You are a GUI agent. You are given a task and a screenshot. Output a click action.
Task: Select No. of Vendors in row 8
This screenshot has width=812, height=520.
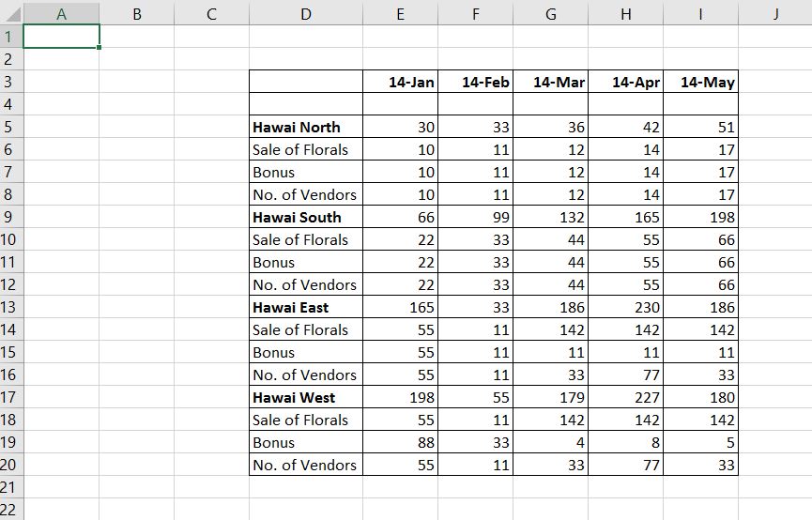pyautogui.click(x=306, y=194)
